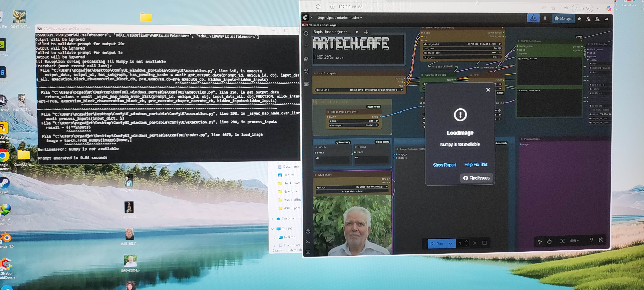Open the templates sidebar icon
Screen dimensions: 644x290
[x=307, y=84]
